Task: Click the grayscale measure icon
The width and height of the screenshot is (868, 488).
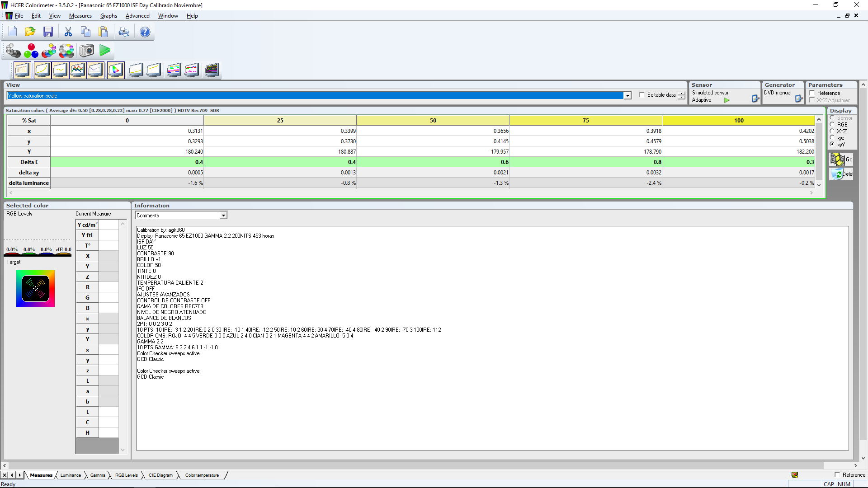Action: [13, 51]
